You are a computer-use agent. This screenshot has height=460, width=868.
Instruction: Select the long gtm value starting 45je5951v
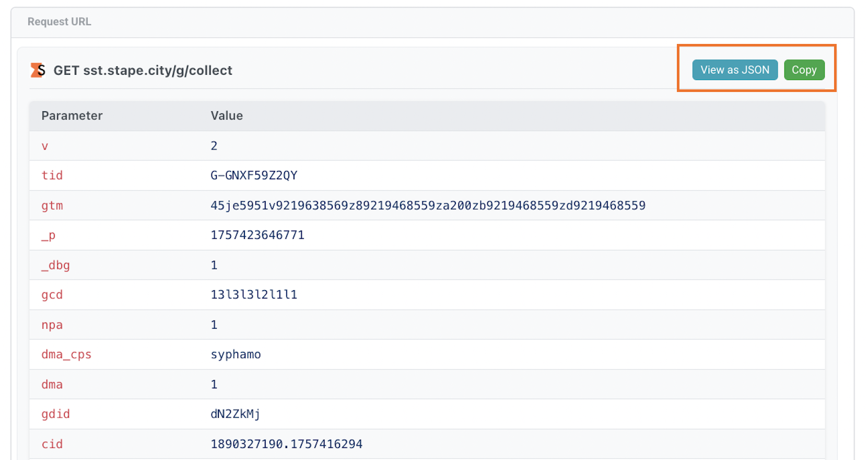click(428, 205)
